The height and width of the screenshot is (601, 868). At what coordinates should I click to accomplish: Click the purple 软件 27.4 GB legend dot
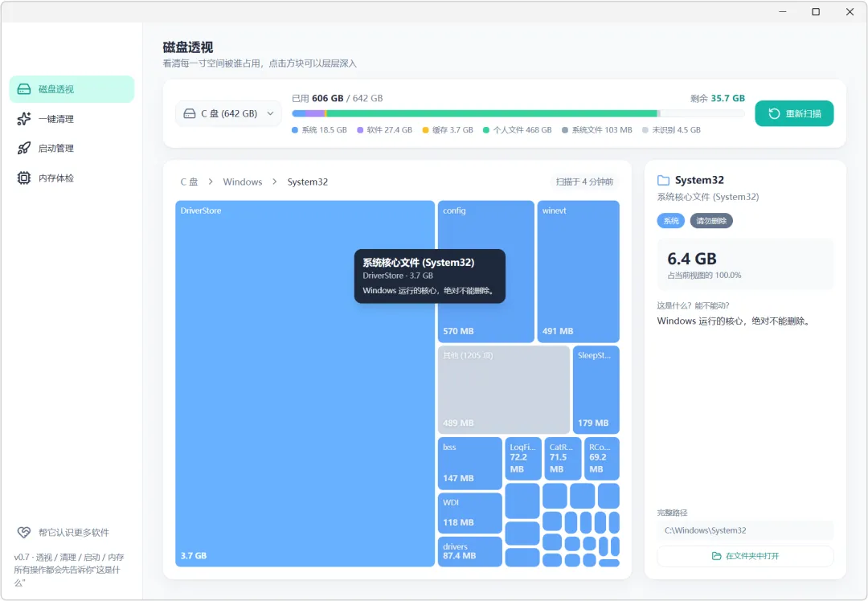(360, 130)
